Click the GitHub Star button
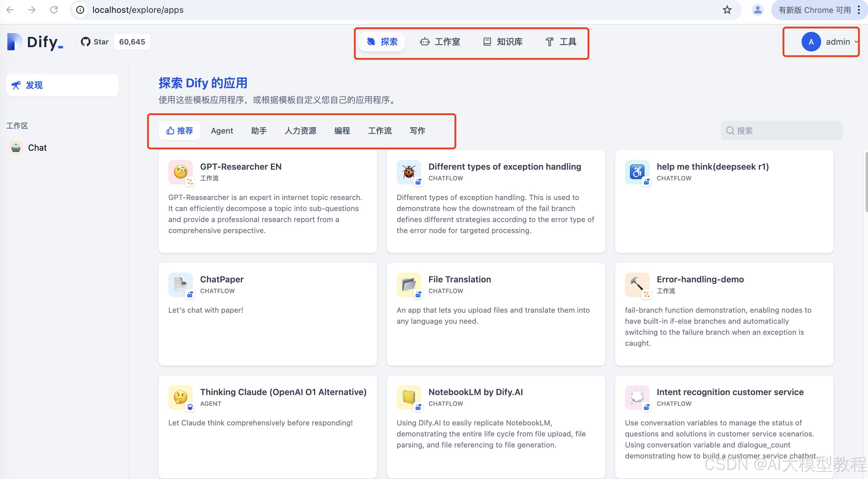 [x=95, y=42]
